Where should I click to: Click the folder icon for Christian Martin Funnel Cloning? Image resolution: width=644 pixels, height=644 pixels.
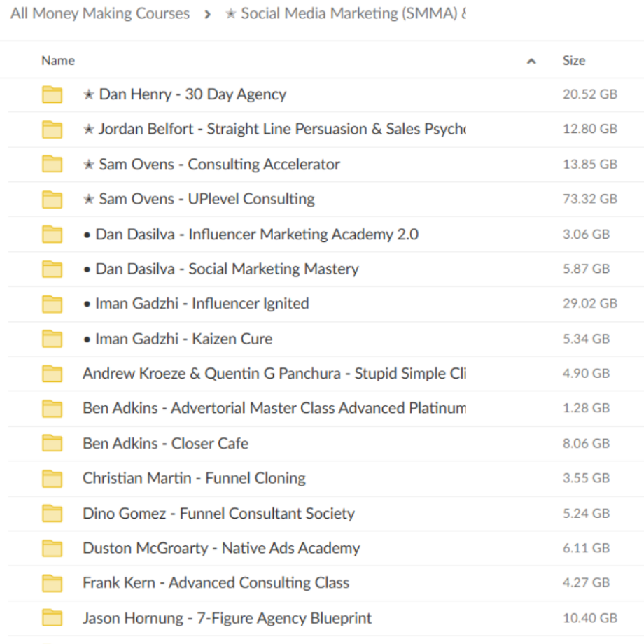(x=52, y=479)
